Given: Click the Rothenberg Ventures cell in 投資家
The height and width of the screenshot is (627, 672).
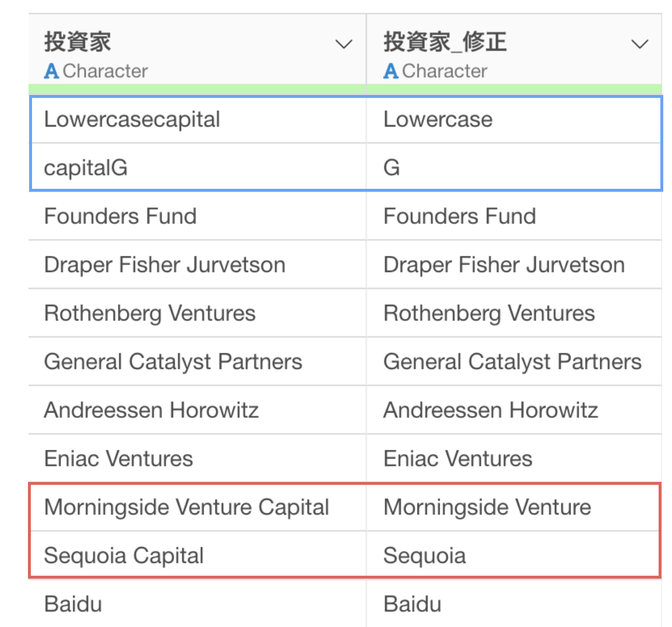Looking at the screenshot, I should pos(197,313).
